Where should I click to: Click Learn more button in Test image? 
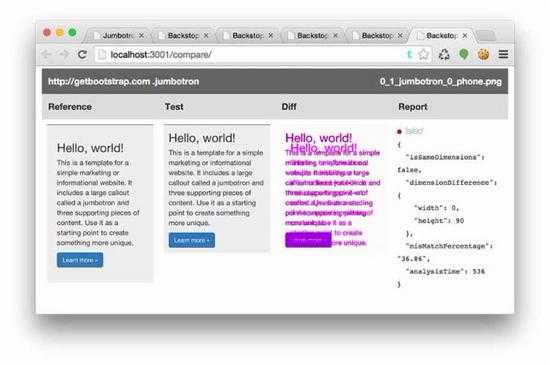(192, 240)
